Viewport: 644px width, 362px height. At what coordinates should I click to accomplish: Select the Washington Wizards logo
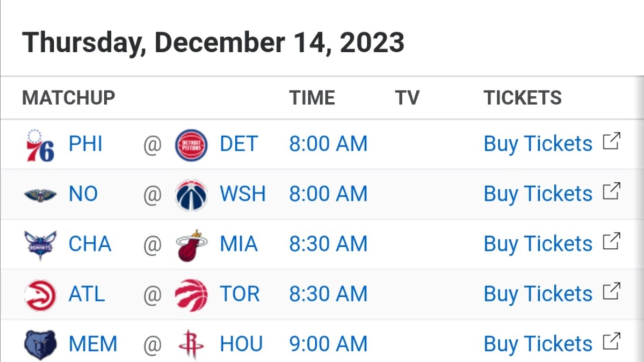click(x=191, y=195)
